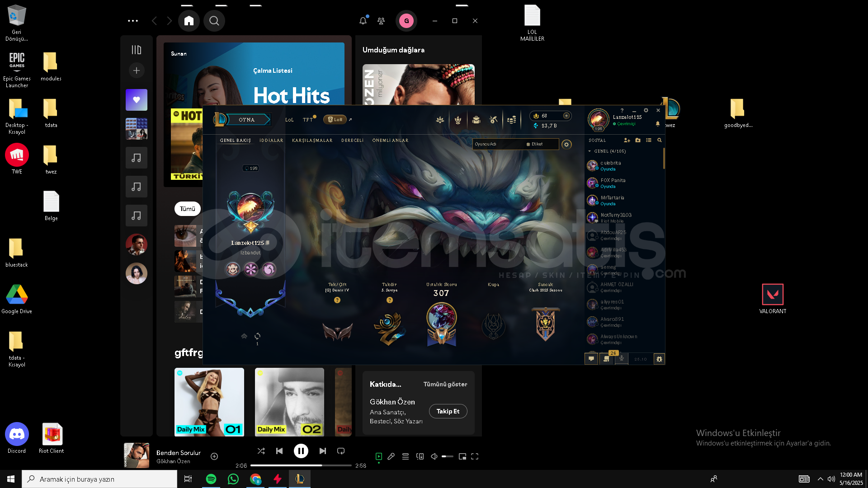Screen dimensions: 868x488
Task: Open Spotify miniplayer icon
Action: point(462,456)
